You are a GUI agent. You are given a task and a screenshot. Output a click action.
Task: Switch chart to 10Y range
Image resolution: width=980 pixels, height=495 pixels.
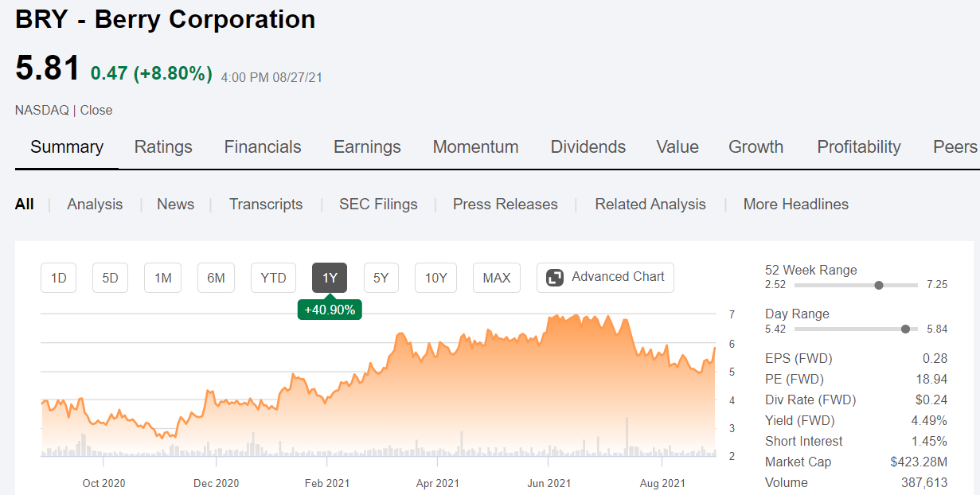click(x=435, y=277)
